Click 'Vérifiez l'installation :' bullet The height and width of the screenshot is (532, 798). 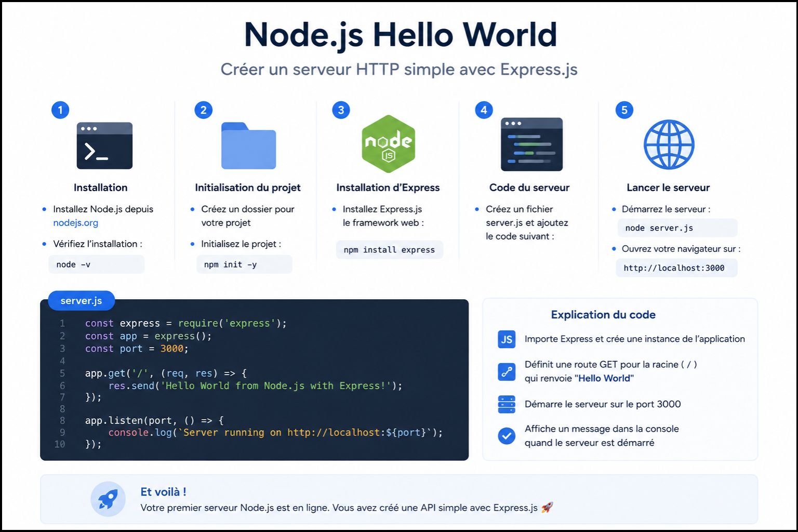(x=98, y=244)
